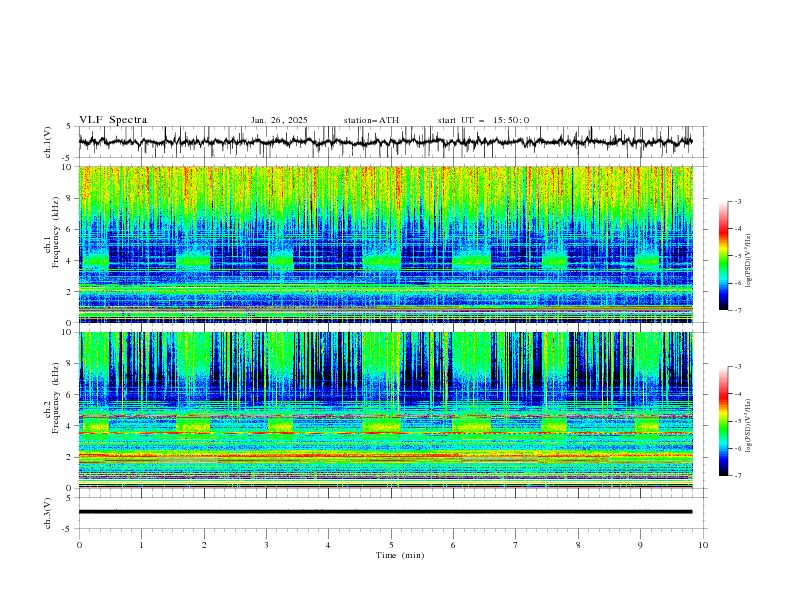Click the date 'Jan. 26, 2025'
The width and height of the screenshot is (792, 612).
(x=279, y=120)
